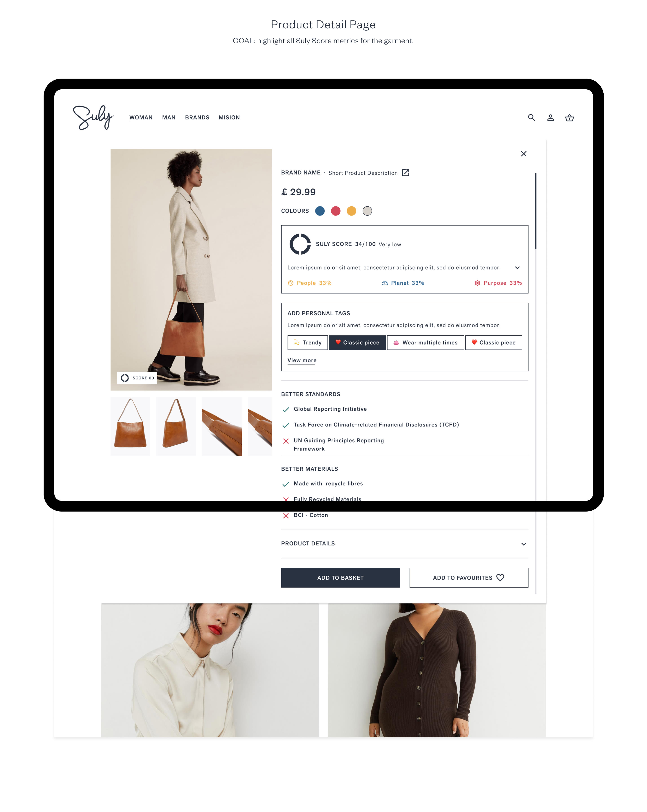Toggle the Wear multiple times tag
The image size is (647, 812).
point(425,342)
